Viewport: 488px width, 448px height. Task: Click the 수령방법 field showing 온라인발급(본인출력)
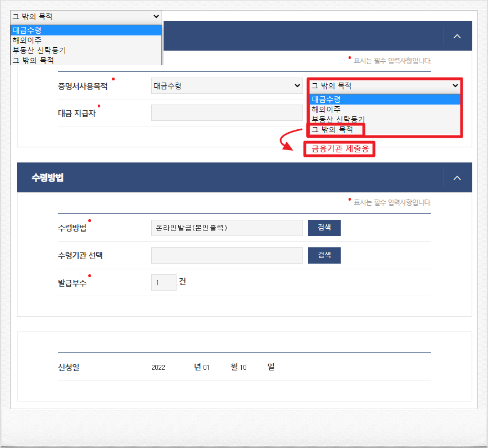pyautogui.click(x=227, y=228)
